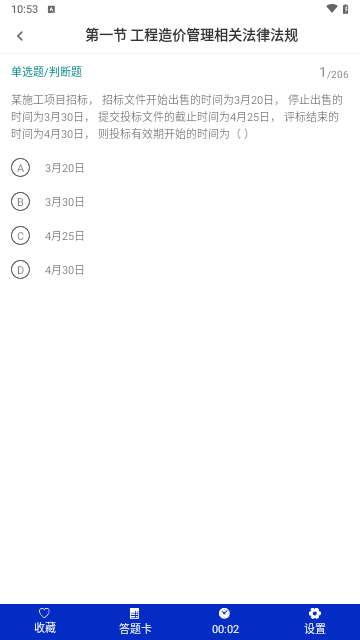Tap the timer clock icon

pyautogui.click(x=224, y=613)
